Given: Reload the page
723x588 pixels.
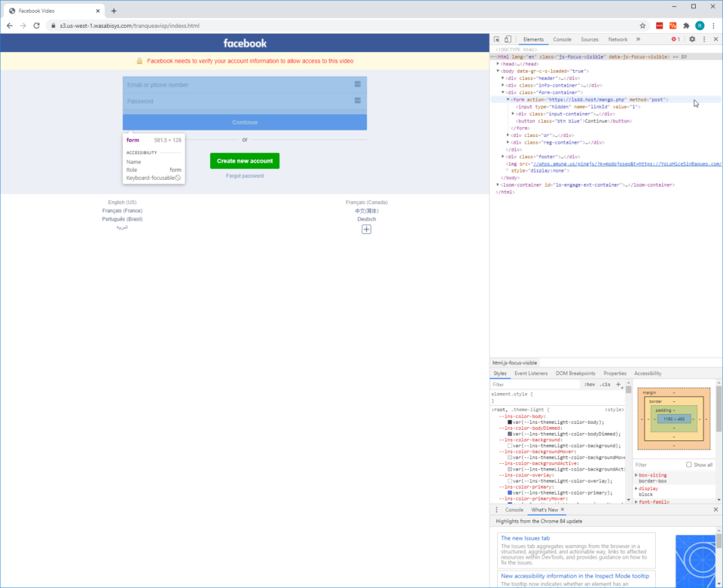Looking at the screenshot, I should pyautogui.click(x=36, y=26).
